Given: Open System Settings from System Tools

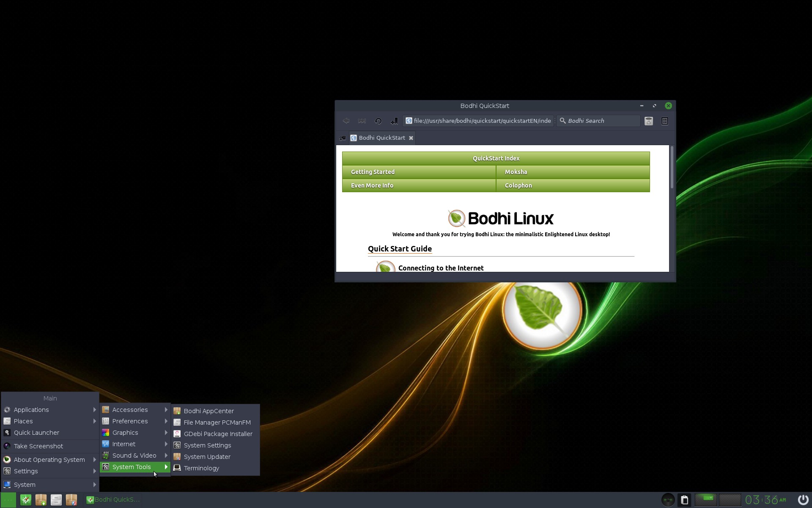Looking at the screenshot, I should 215,445.
